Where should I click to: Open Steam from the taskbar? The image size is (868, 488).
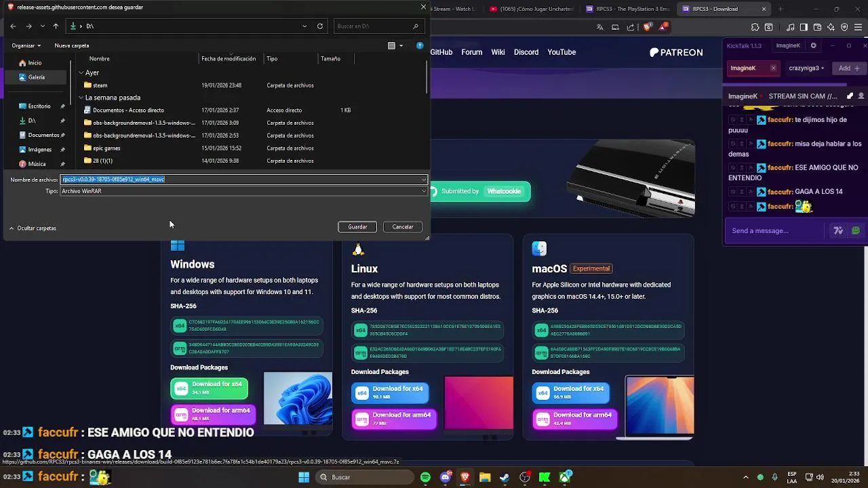[505, 477]
